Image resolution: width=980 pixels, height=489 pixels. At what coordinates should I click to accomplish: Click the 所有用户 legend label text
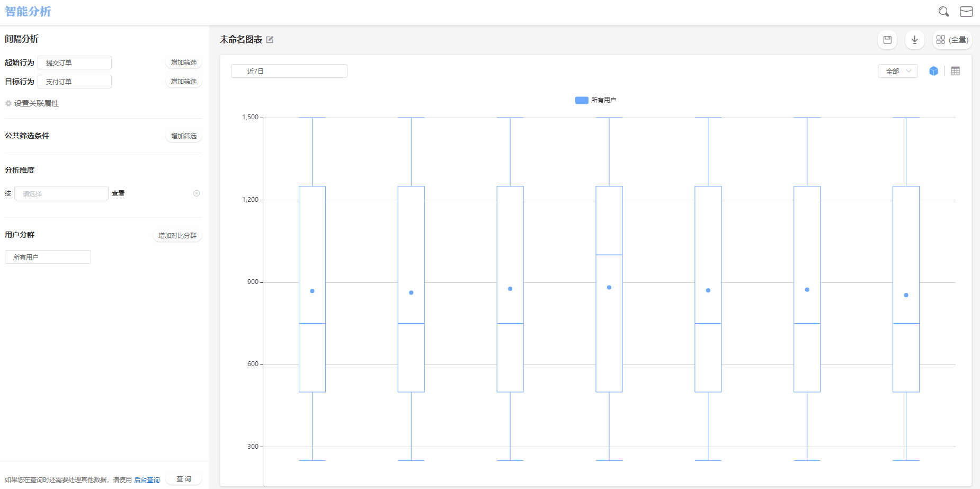[x=604, y=100]
